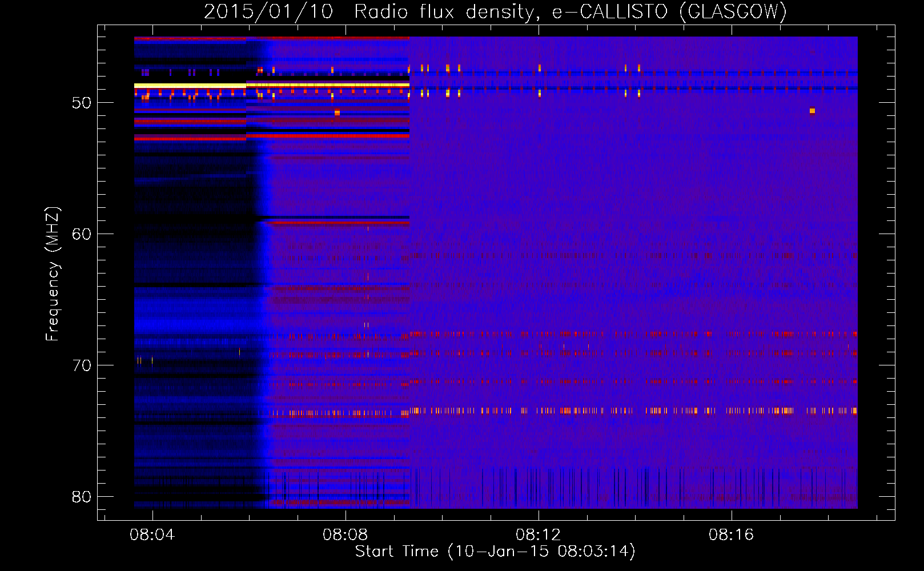The image size is (924, 571).
Task: Click the plot title '2015/01/10 Radio flux density, e-CALLISTO (GLASGOW)'
Action: (495, 11)
